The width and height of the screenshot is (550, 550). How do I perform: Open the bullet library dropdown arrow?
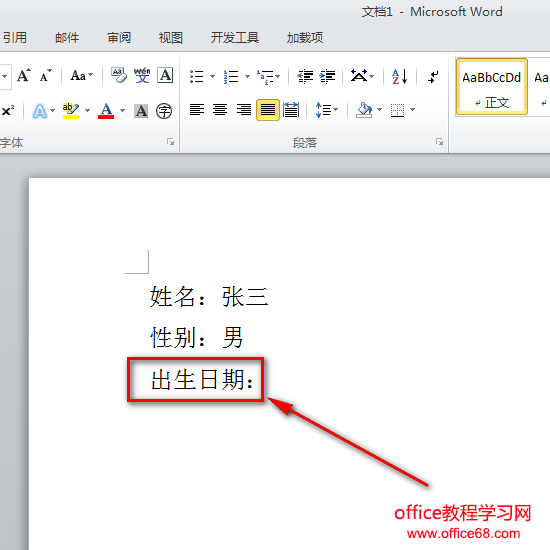tap(212, 76)
